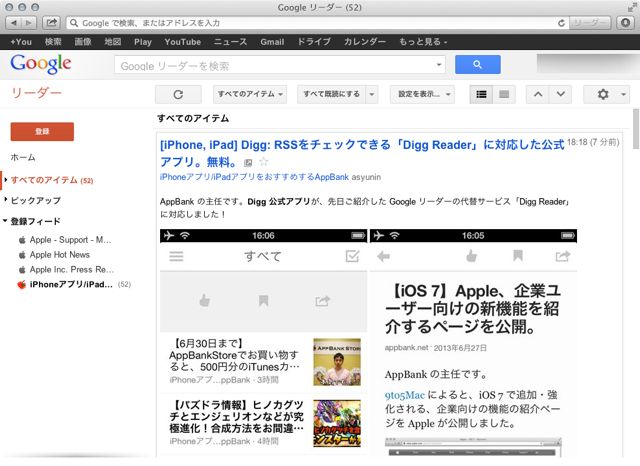Collapse the 登録フィード section

5,221
